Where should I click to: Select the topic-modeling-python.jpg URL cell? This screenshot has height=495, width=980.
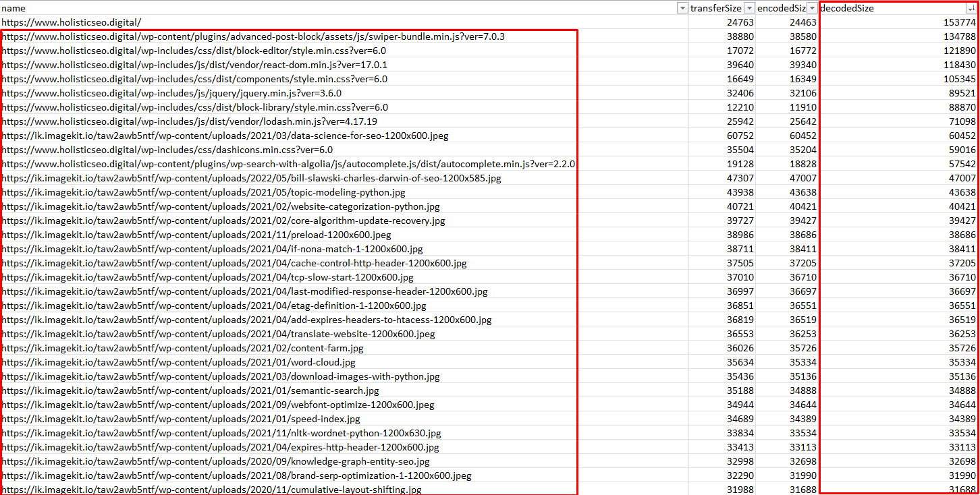coord(344,192)
